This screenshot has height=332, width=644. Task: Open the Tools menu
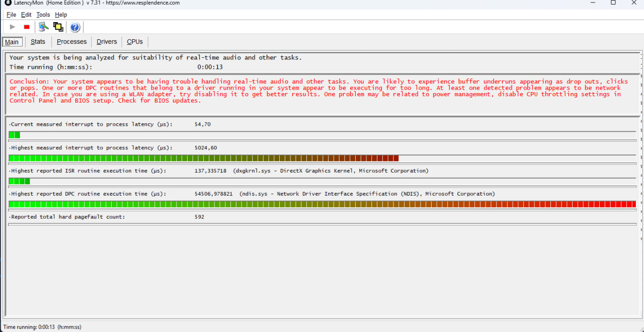[x=43, y=15]
